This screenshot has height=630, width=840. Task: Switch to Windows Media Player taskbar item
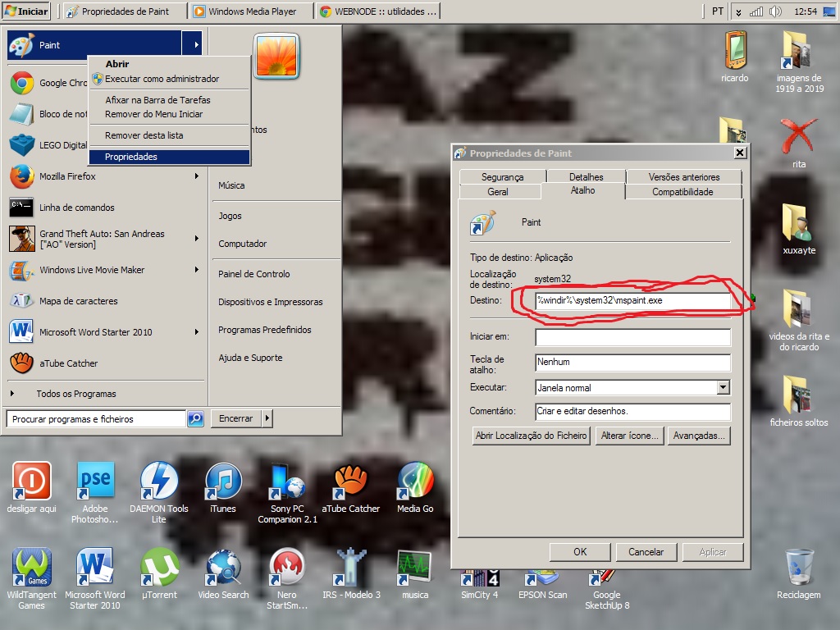pyautogui.click(x=251, y=11)
